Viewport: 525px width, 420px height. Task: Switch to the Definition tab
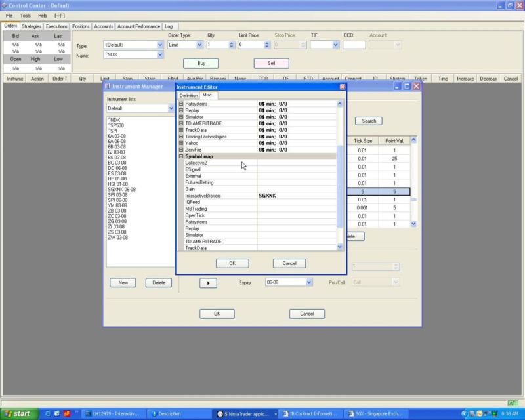pos(188,95)
